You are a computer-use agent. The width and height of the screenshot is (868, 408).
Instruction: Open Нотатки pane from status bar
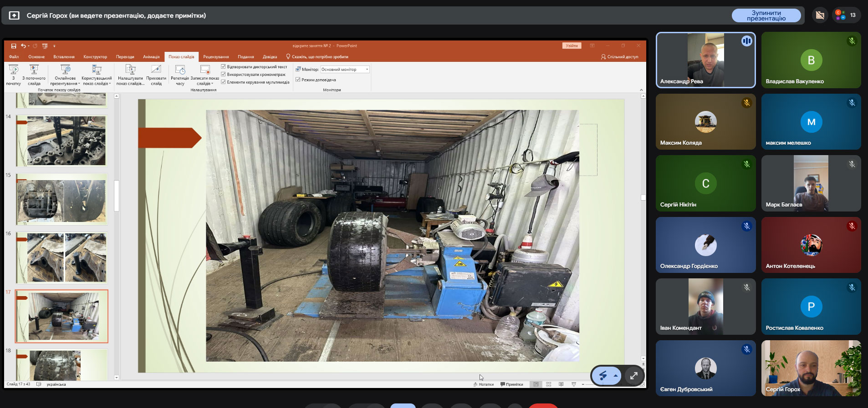pos(484,384)
